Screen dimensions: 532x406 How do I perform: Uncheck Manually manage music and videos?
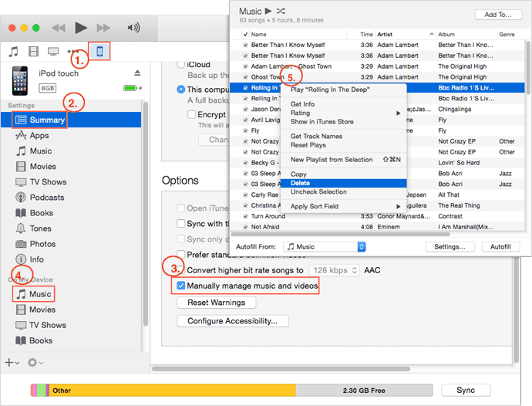[x=181, y=286]
